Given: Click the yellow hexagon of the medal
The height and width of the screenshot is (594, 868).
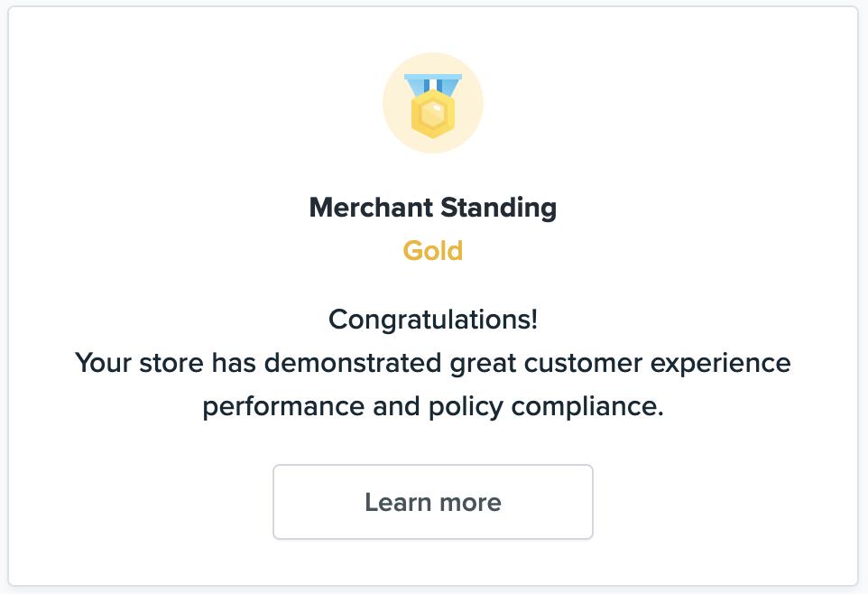Looking at the screenshot, I should tap(433, 116).
